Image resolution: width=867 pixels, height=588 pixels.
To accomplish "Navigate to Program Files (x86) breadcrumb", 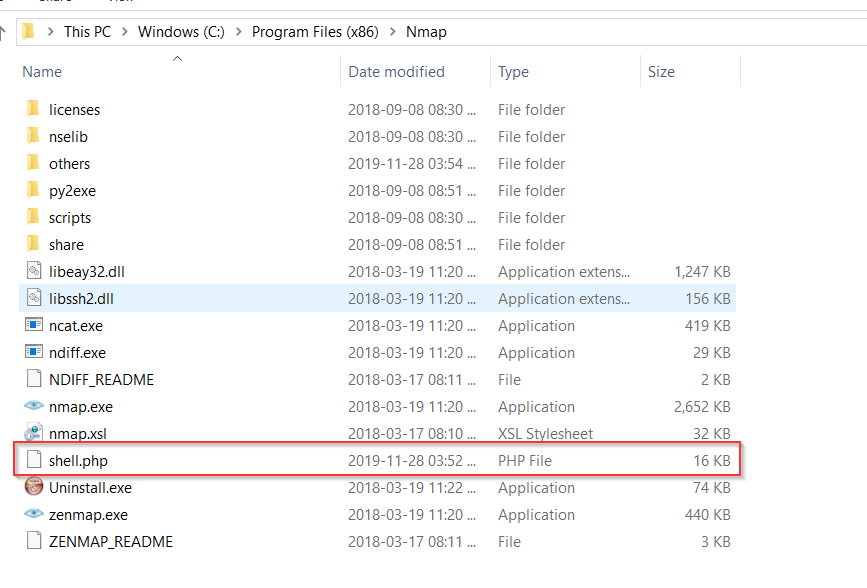I will tap(316, 32).
